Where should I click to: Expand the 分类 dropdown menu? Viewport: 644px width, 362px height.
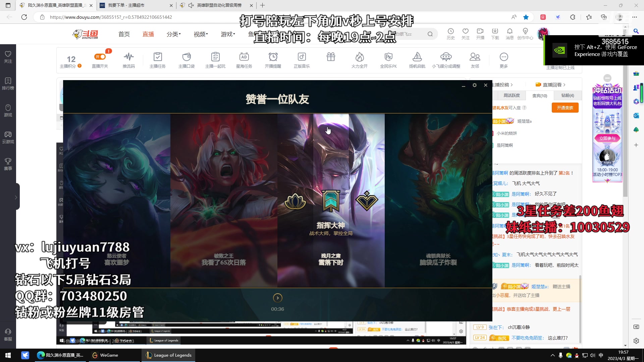click(174, 34)
